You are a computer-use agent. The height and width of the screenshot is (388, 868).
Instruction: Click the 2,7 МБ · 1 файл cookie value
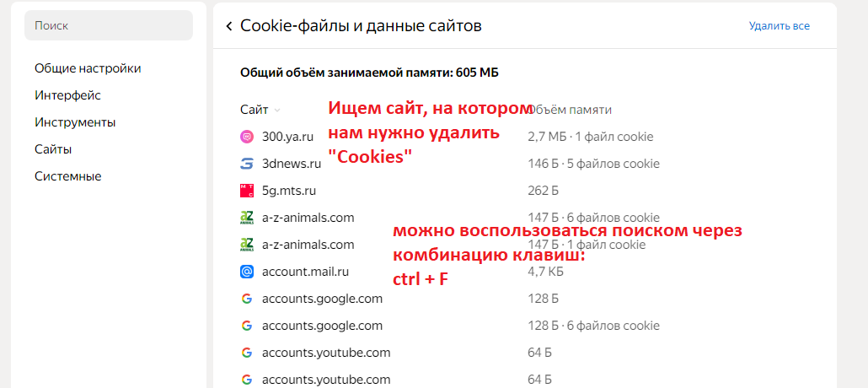tap(591, 137)
